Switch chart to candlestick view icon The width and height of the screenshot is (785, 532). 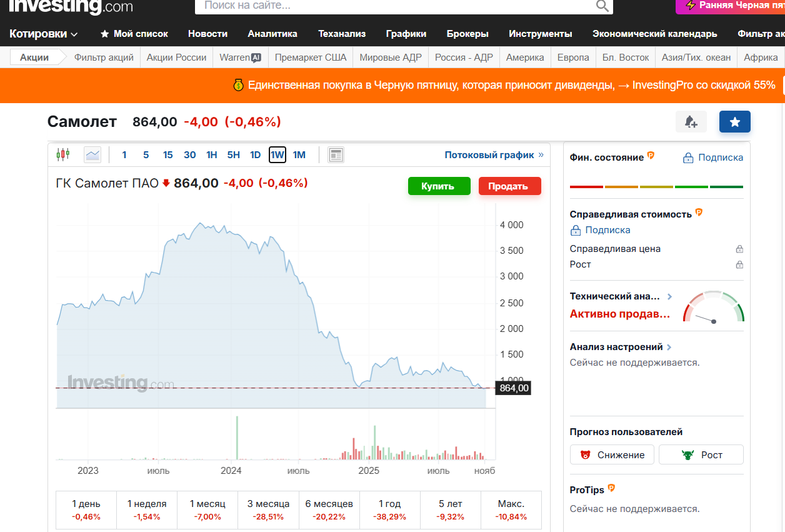pos(63,154)
